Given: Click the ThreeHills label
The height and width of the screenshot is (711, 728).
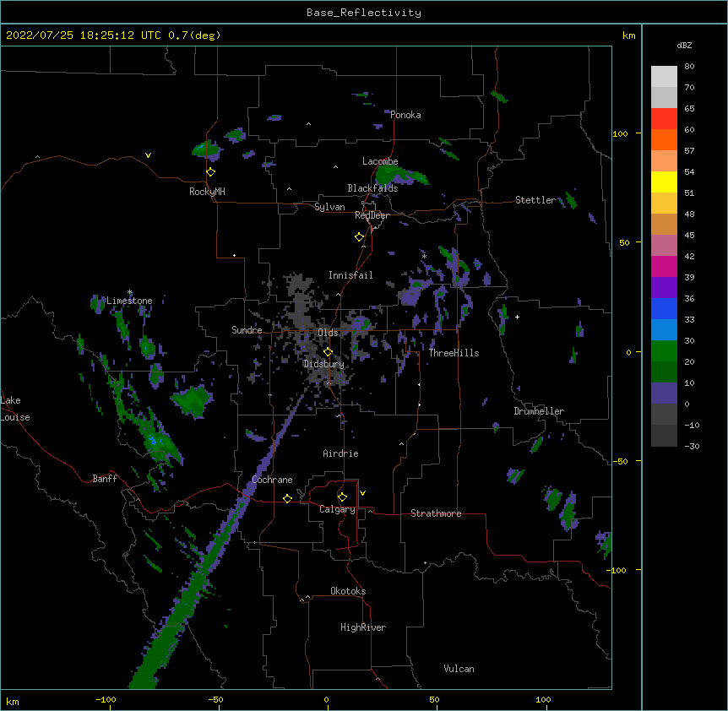Looking at the screenshot, I should click(x=454, y=353).
